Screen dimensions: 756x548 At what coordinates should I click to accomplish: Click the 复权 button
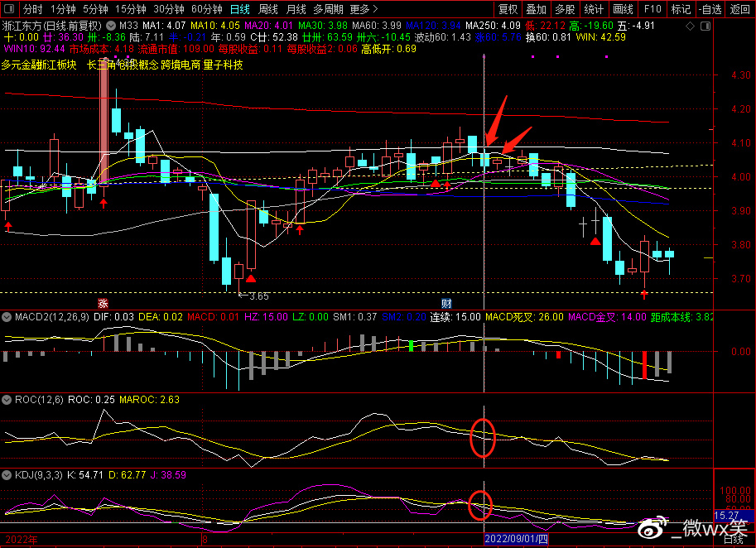[x=508, y=9]
